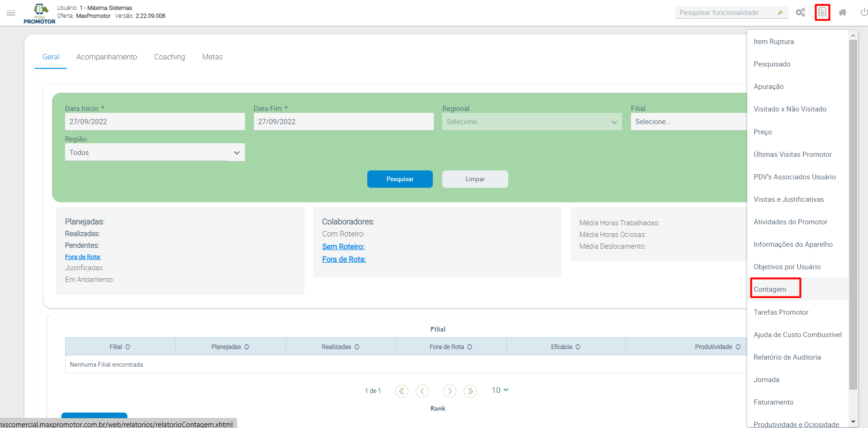Go to next page of Filial table
Screen dimensions: 868x428
[x=450, y=391]
